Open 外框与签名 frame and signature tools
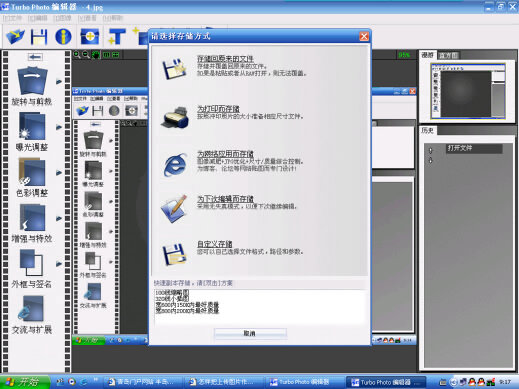Viewport: 519px width, 389px height. click(32, 269)
